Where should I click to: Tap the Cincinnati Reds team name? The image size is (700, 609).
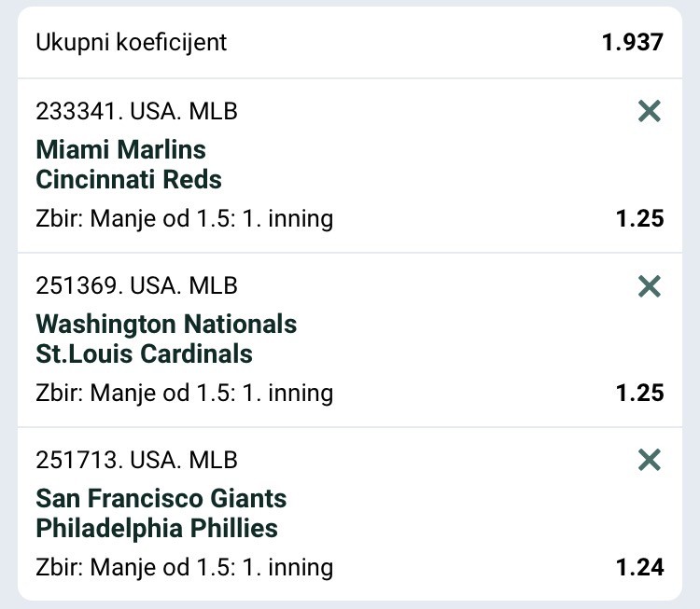pos(129,179)
